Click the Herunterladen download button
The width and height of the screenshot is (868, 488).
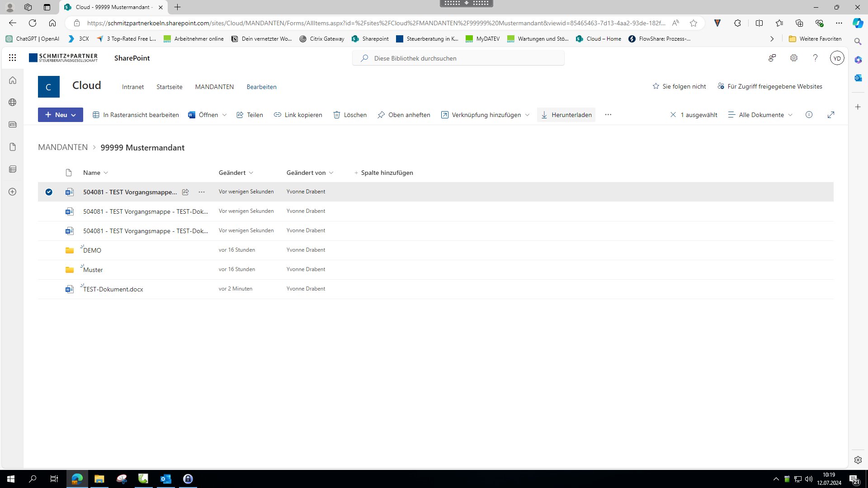566,115
